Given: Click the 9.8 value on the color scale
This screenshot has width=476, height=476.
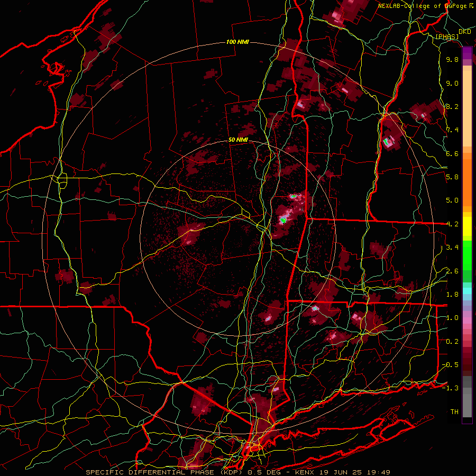Looking at the screenshot, I should (452, 60).
